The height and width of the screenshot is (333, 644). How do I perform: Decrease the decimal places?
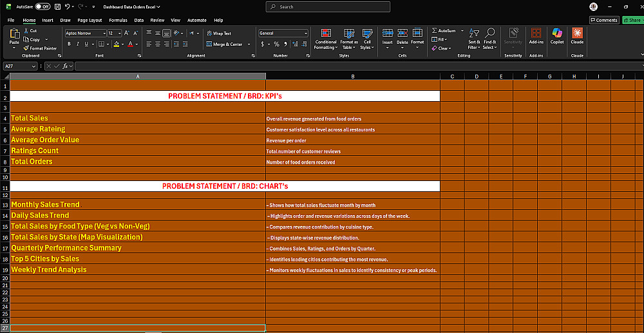point(304,44)
